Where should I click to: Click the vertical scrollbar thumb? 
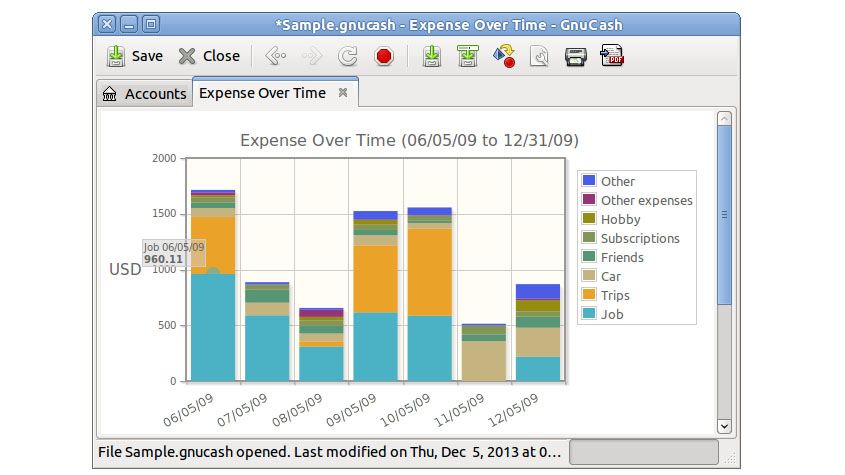pyautogui.click(x=724, y=215)
